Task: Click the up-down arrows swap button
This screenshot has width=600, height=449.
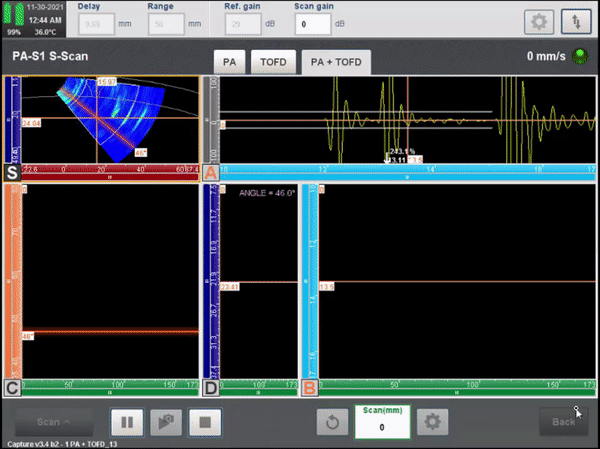Action: [576, 22]
